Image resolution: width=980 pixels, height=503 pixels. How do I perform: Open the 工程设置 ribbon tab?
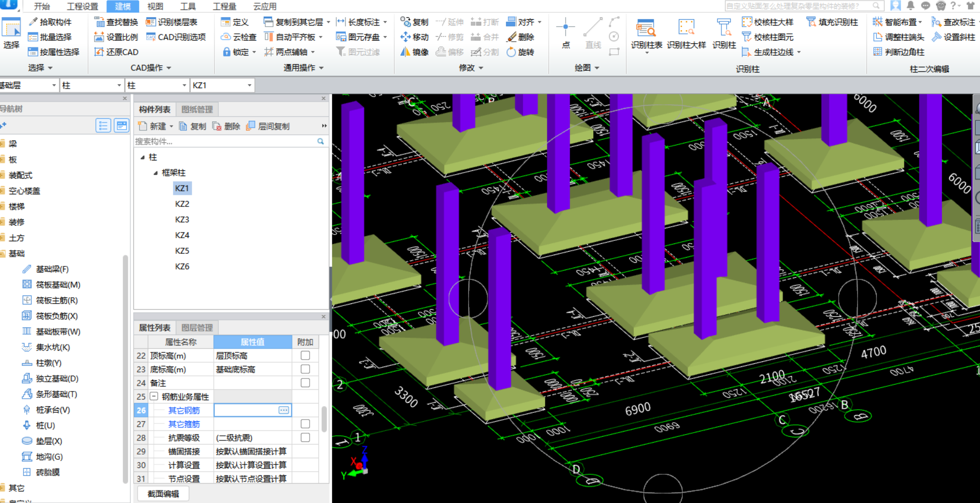point(82,6)
